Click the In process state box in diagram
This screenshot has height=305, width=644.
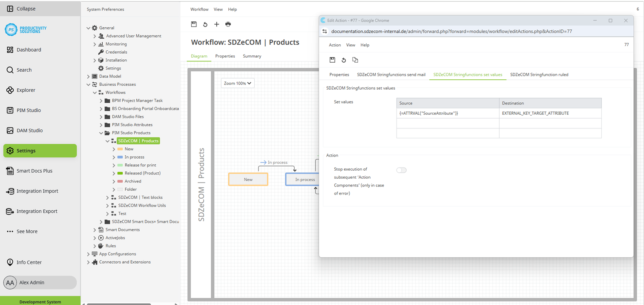coord(302,179)
